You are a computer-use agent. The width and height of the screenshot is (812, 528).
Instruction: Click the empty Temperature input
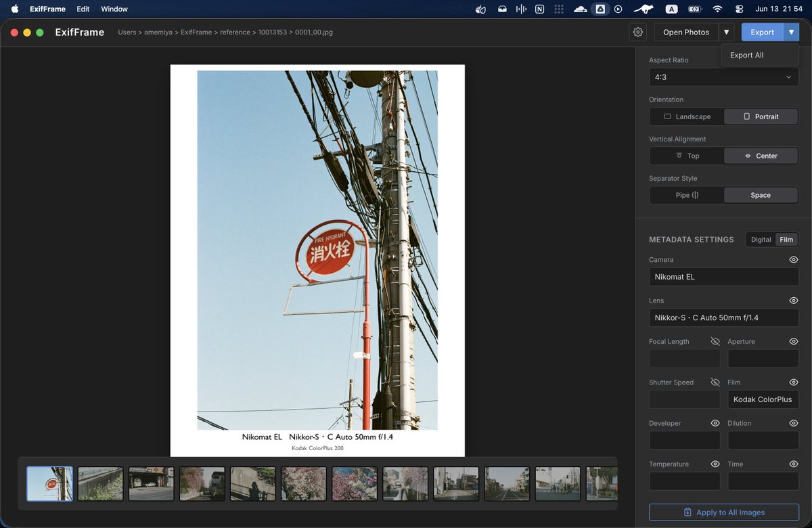[x=684, y=481]
